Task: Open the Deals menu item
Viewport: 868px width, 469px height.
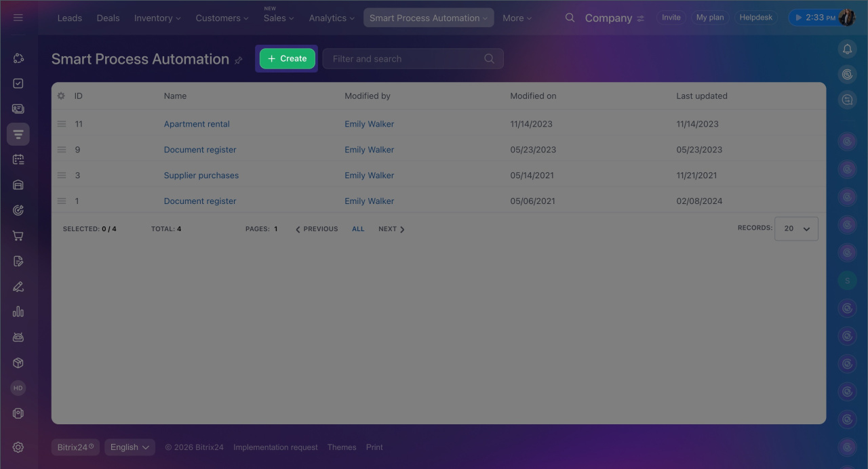Action: (108, 18)
